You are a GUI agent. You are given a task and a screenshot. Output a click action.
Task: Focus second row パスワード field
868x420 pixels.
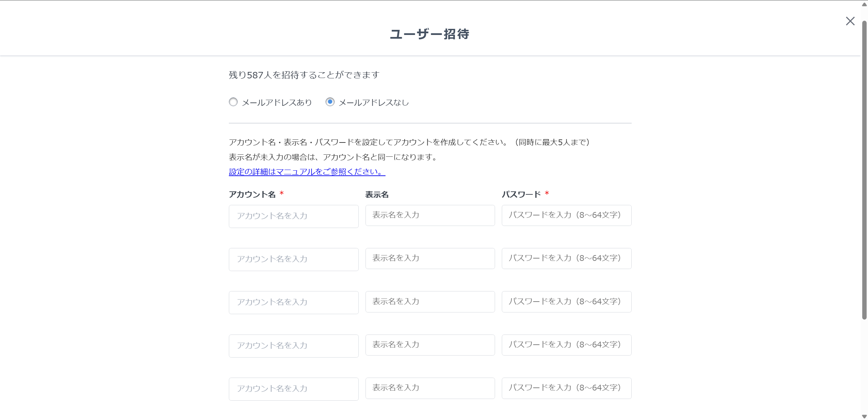pos(566,258)
